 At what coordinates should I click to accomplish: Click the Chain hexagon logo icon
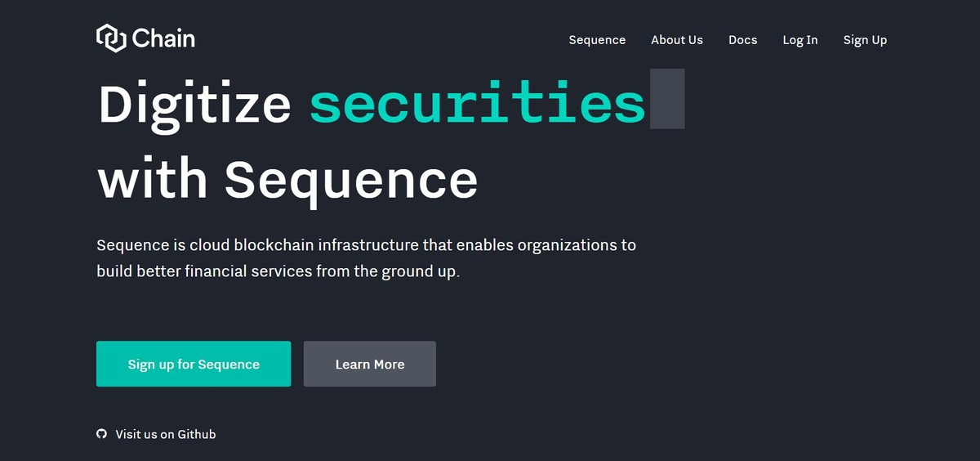point(110,38)
